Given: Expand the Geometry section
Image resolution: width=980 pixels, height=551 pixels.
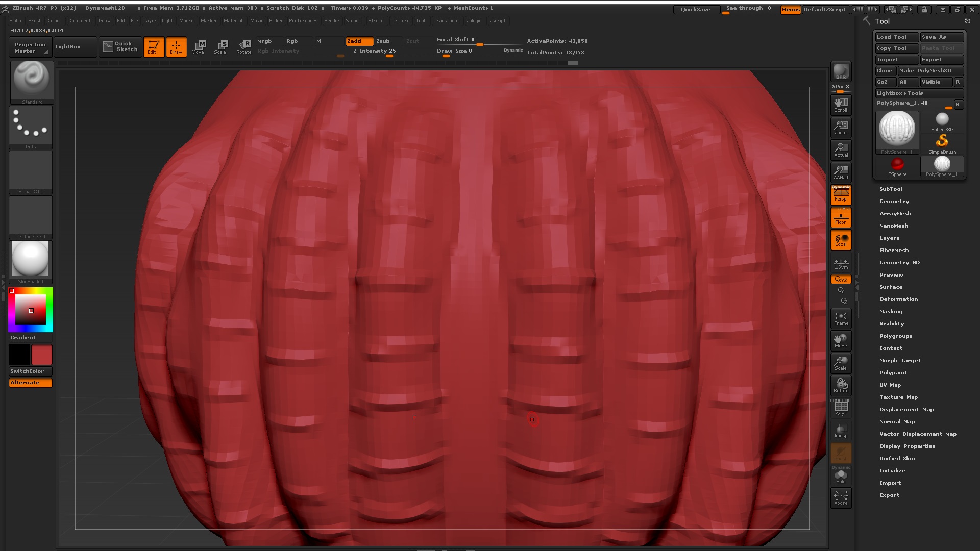Looking at the screenshot, I should point(894,201).
